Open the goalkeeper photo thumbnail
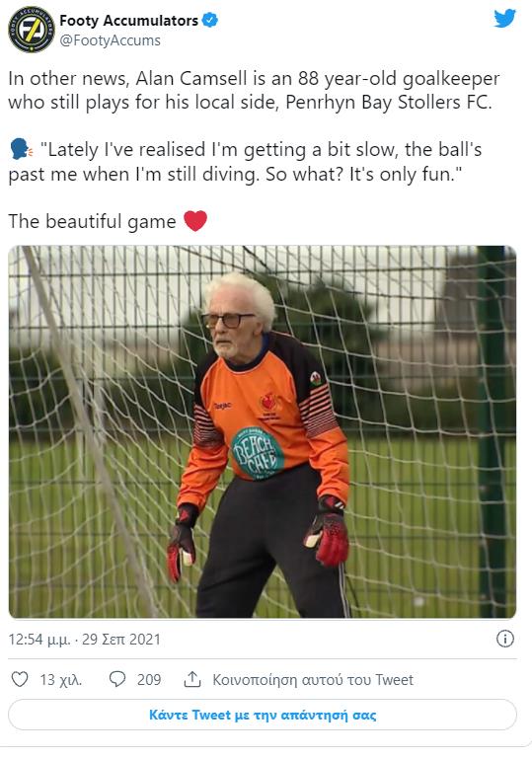The image size is (532, 759). pos(263,431)
